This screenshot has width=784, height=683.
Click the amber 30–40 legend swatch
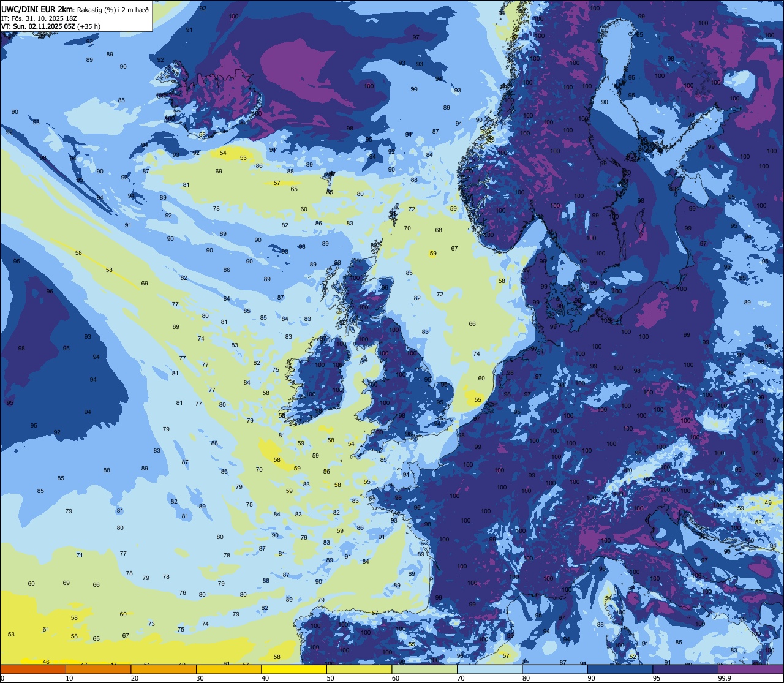(228, 669)
